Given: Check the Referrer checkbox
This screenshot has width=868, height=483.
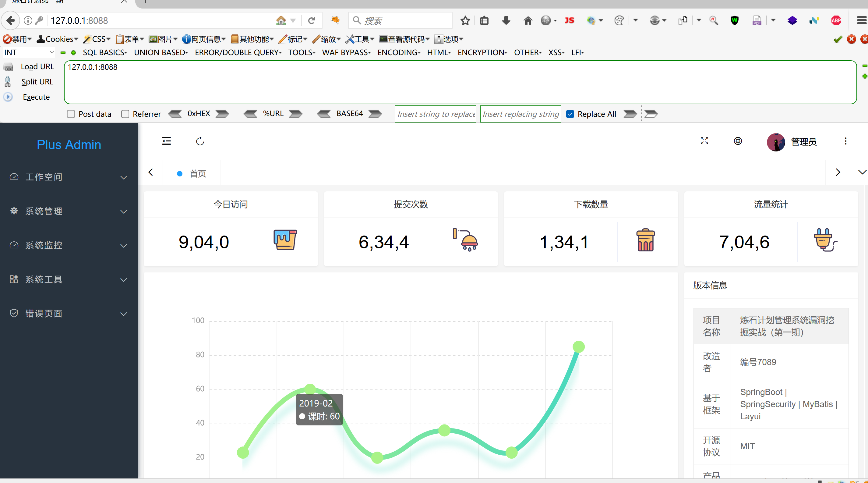Looking at the screenshot, I should 125,114.
